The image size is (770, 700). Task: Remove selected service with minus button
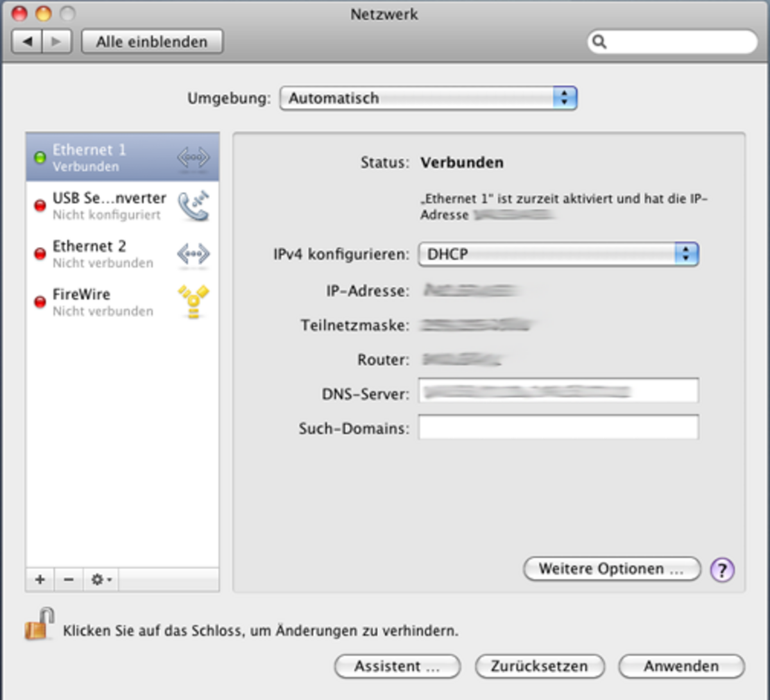click(69, 580)
